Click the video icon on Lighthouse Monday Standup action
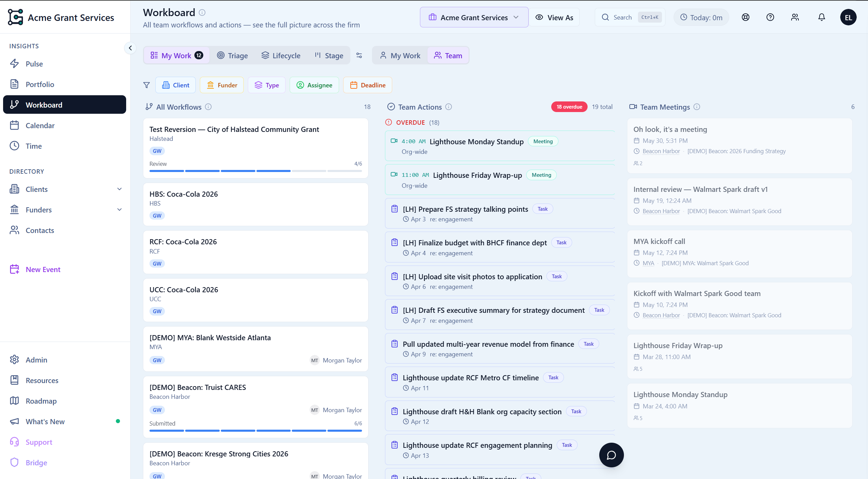This screenshot has height=479, width=868. (394, 141)
